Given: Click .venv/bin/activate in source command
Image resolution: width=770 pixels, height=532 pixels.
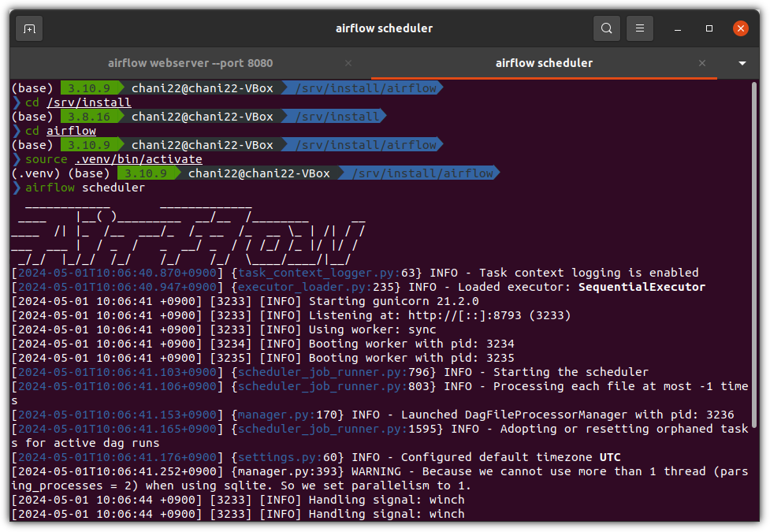Looking at the screenshot, I should [x=139, y=159].
